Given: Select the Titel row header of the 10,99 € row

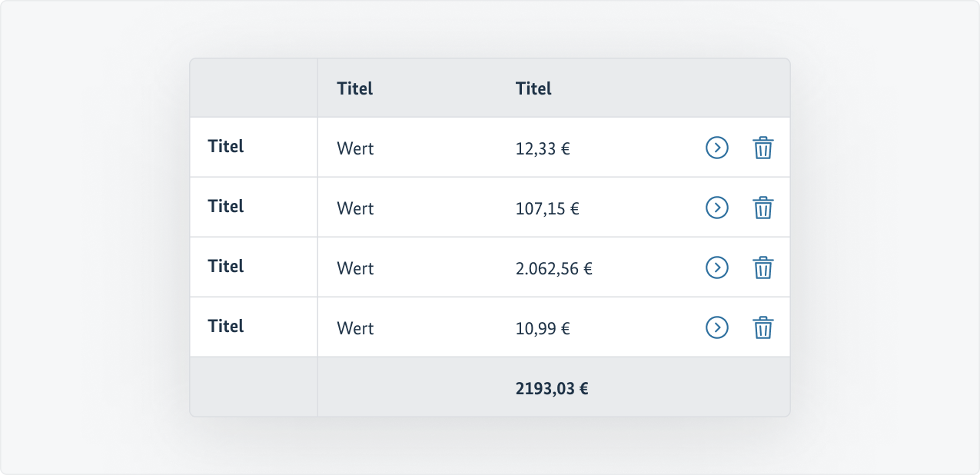Looking at the screenshot, I should click(226, 326).
